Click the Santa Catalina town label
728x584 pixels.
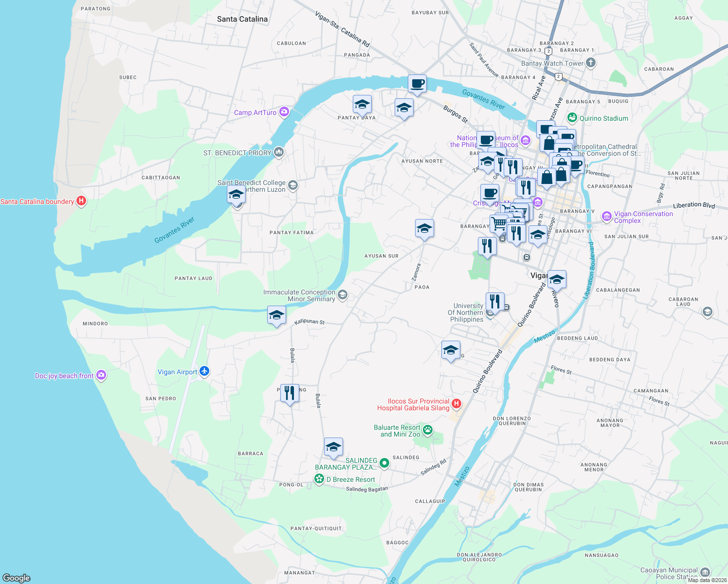coord(242,19)
